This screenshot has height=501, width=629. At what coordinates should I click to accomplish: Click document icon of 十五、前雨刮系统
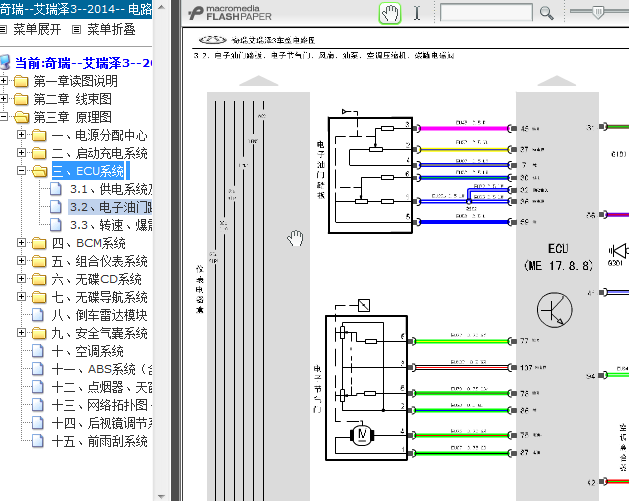click(38, 441)
